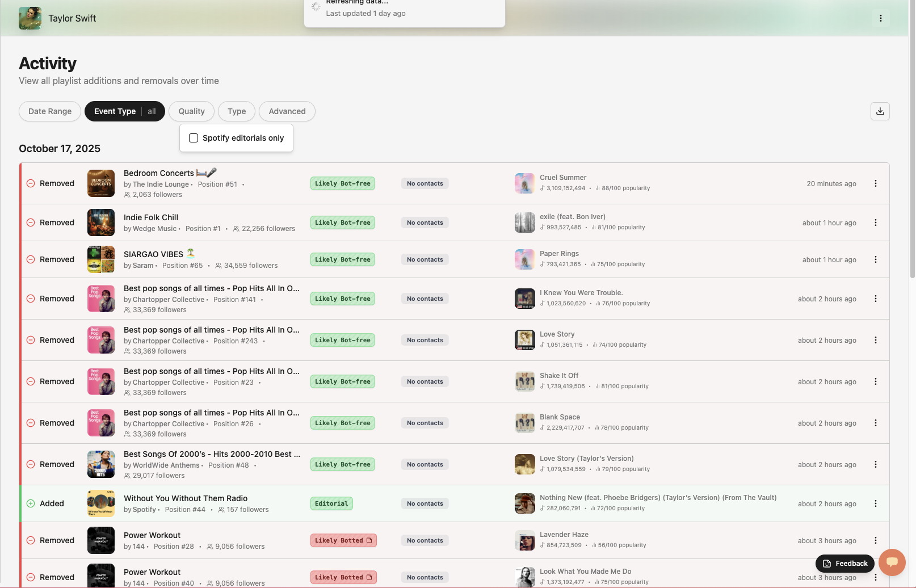Open the orange chat support bubble
This screenshot has height=588, width=916.
coord(892,562)
